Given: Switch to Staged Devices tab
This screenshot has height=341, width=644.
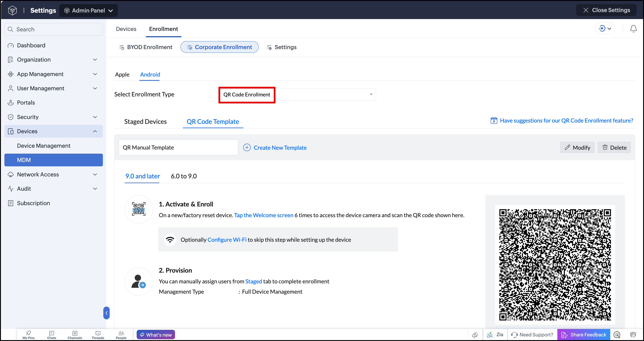Looking at the screenshot, I should (145, 121).
